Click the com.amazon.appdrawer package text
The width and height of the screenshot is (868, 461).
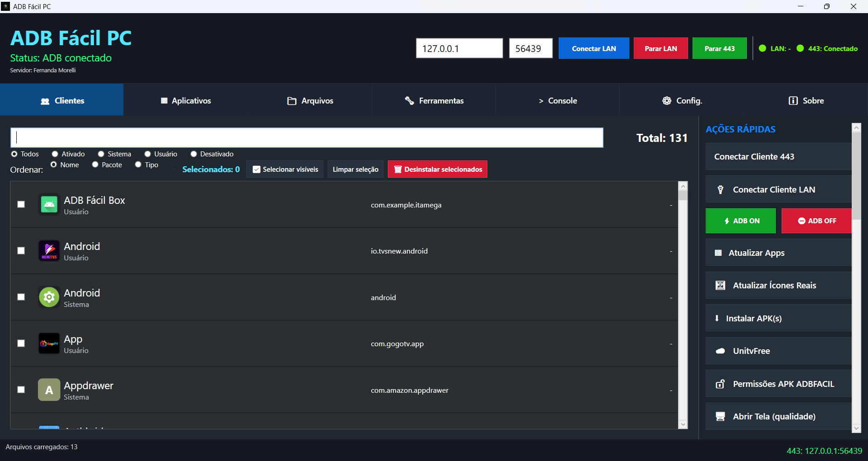point(410,390)
